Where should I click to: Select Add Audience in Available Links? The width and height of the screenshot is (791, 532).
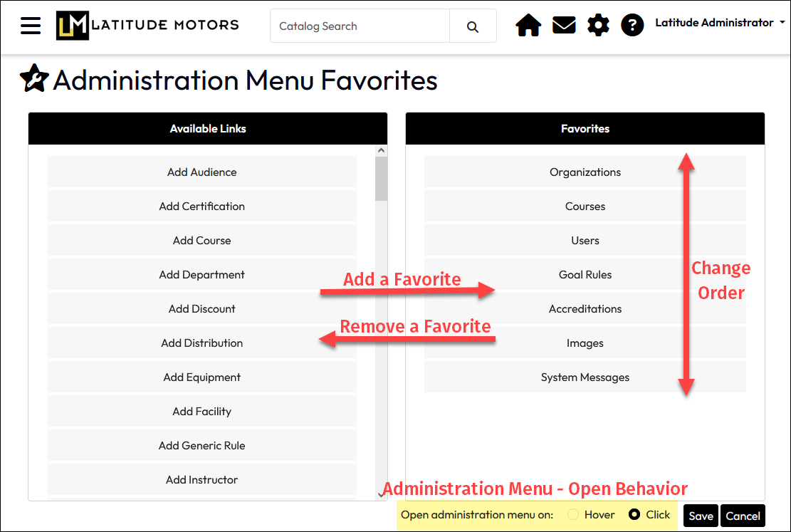[201, 172]
